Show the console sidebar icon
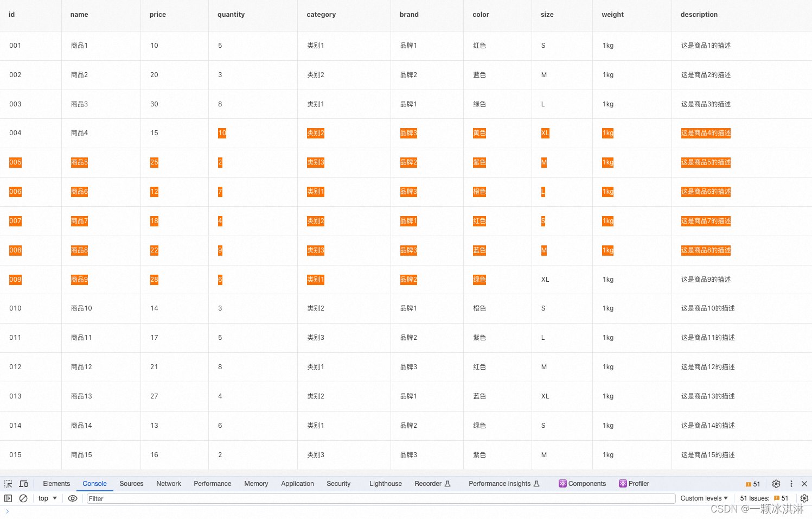This screenshot has width=812, height=519. point(8,498)
